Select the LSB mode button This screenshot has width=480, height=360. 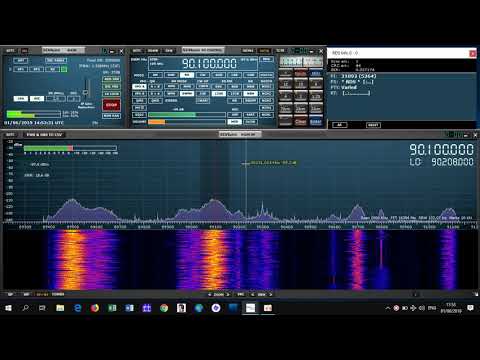(235, 75)
